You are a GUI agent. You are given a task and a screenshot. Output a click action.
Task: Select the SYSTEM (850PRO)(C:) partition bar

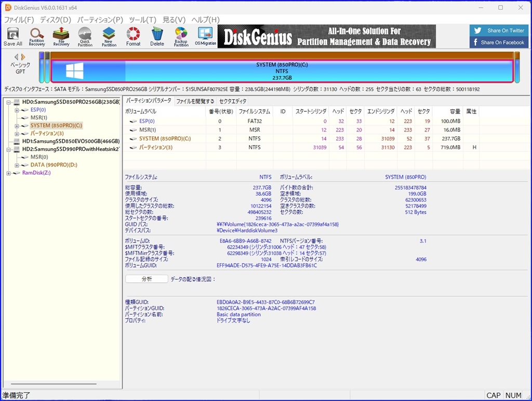(282, 71)
